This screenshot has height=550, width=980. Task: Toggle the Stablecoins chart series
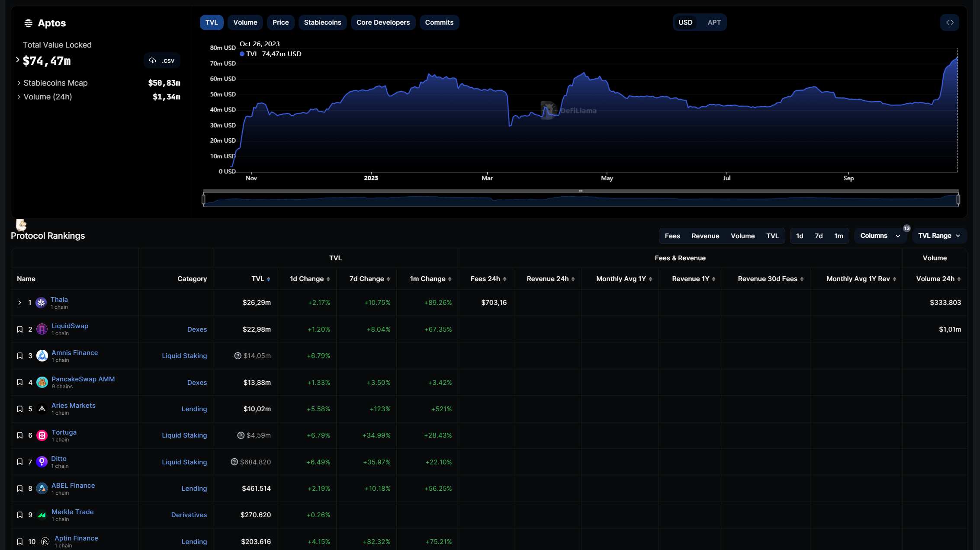322,22
